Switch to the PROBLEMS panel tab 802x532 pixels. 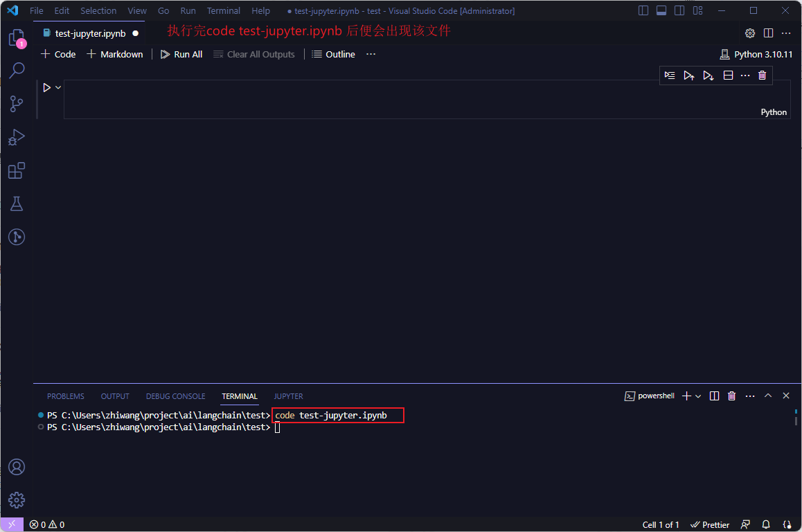point(66,396)
